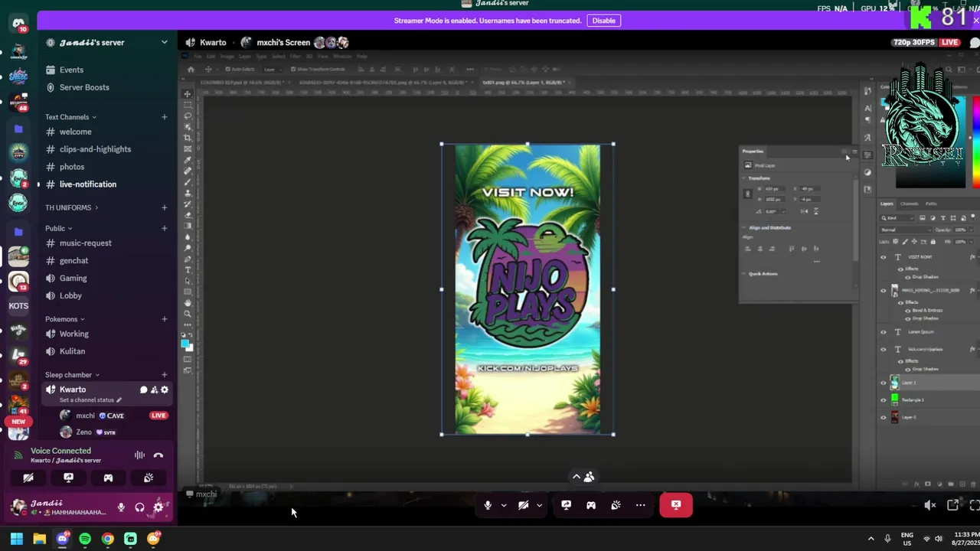Open Server Boosts
This screenshot has width=980, height=551.
coord(84,87)
